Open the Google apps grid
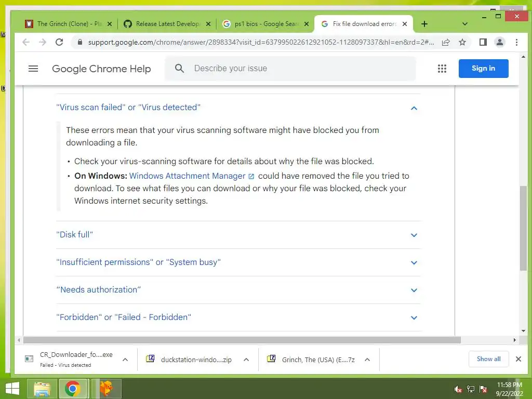The width and height of the screenshot is (532, 399). coord(442,69)
